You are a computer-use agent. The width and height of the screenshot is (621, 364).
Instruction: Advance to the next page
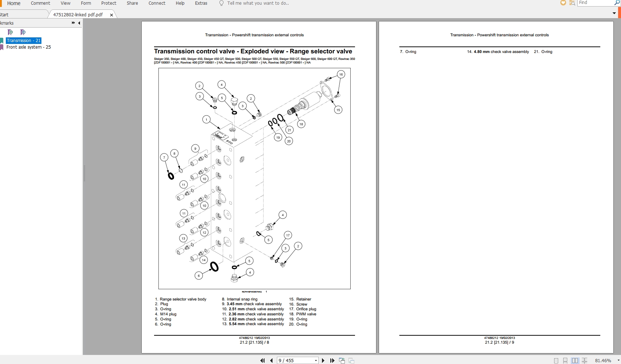(x=323, y=360)
